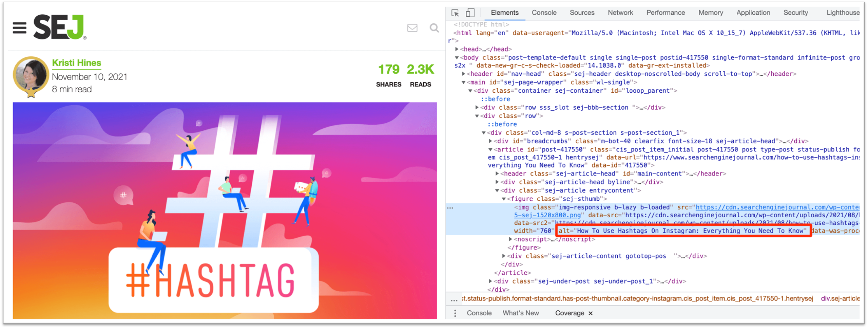Switch to the Elements tab
Screen dimensions: 868x328
(x=504, y=13)
